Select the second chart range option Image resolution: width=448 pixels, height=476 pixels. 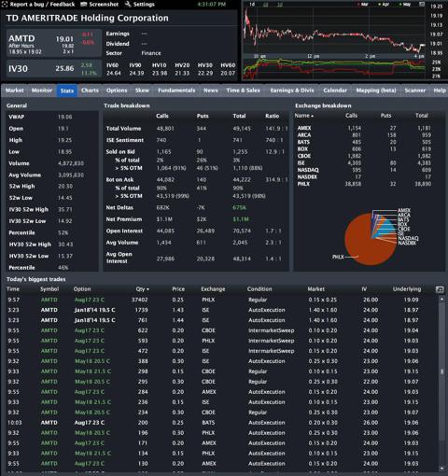tap(266, 5)
